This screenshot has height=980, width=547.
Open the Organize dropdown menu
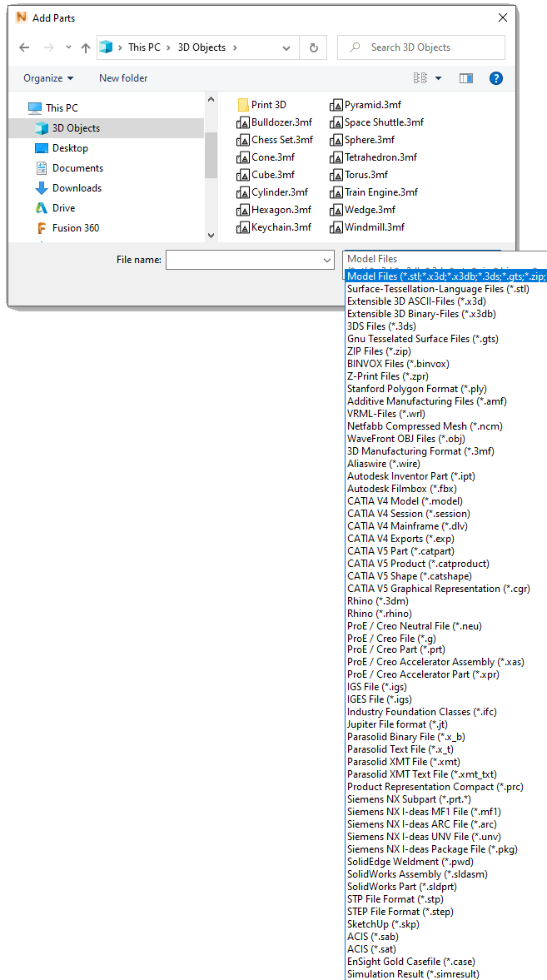coord(48,78)
